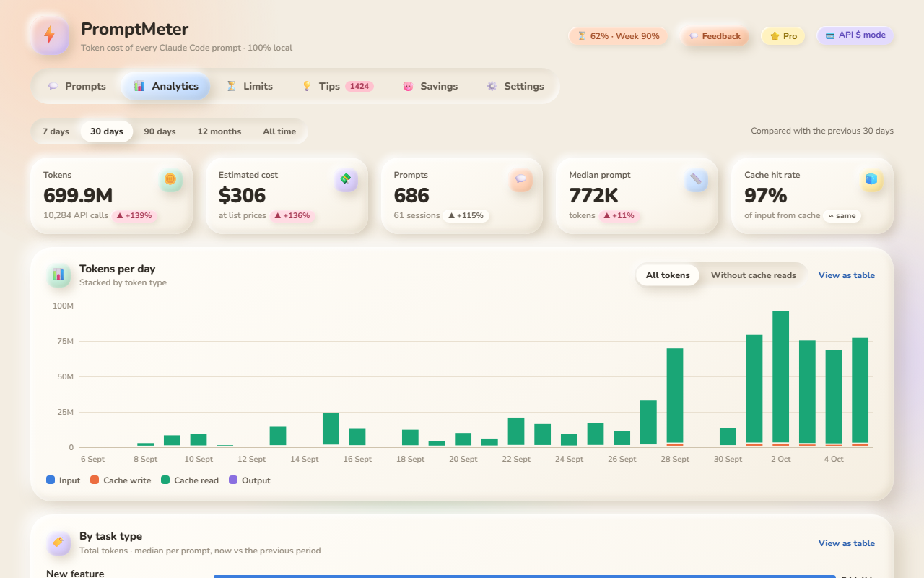924x578 pixels.
Task: Select the 90 days range
Action: [x=160, y=131]
